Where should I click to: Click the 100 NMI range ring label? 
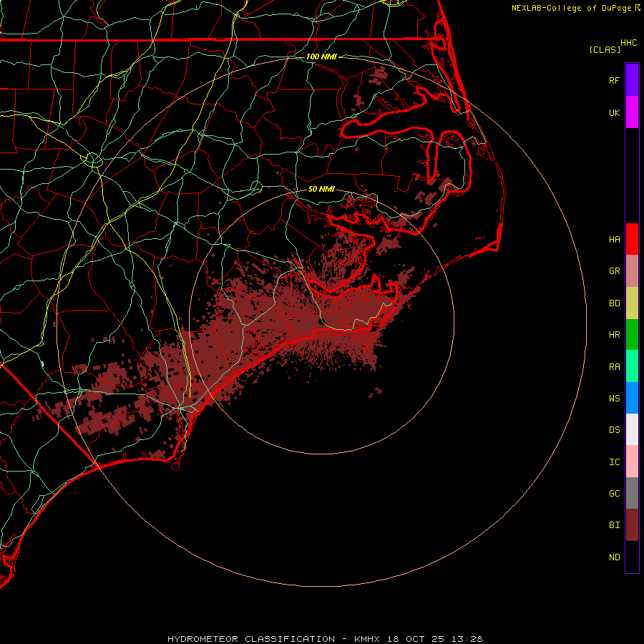click(321, 57)
